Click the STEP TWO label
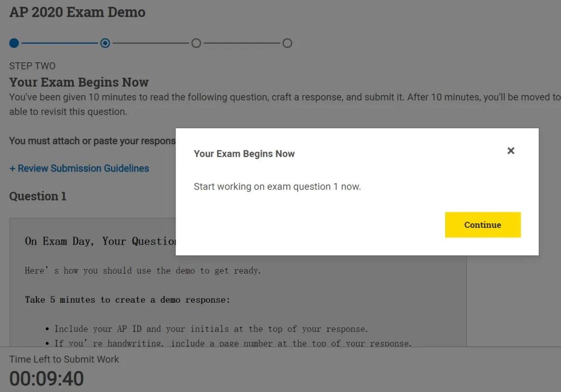This screenshot has height=392, width=561. [32, 66]
